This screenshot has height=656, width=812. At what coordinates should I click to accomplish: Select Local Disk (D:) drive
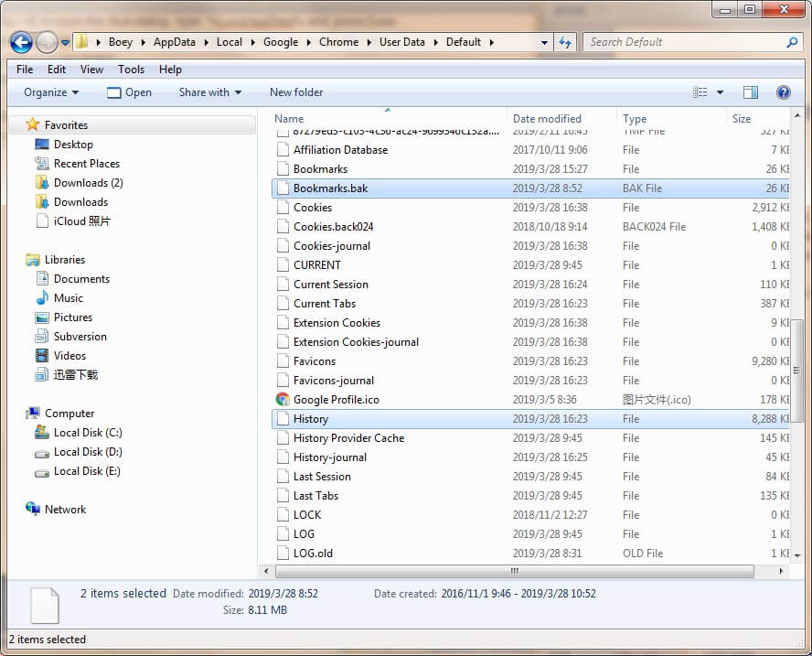point(88,452)
